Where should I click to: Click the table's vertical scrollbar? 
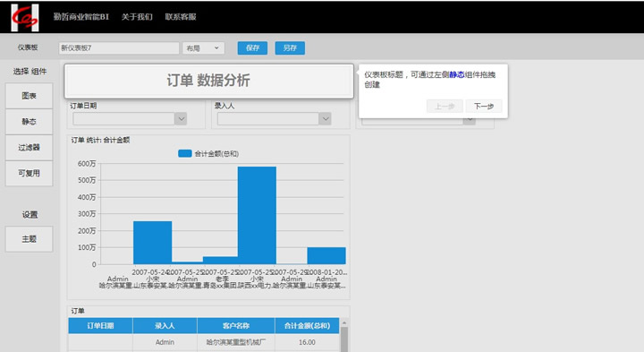click(344, 335)
